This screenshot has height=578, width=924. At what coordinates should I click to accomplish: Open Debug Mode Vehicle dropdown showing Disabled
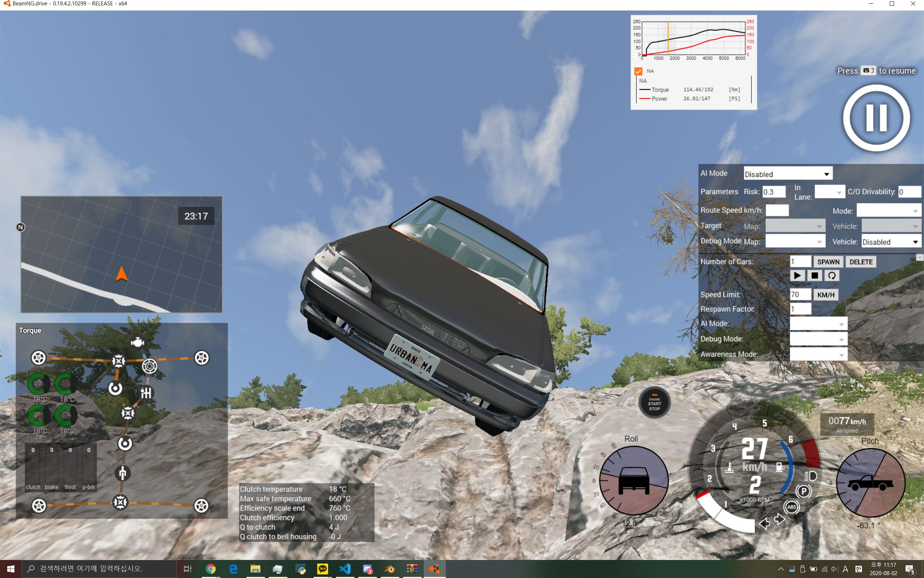(x=891, y=242)
